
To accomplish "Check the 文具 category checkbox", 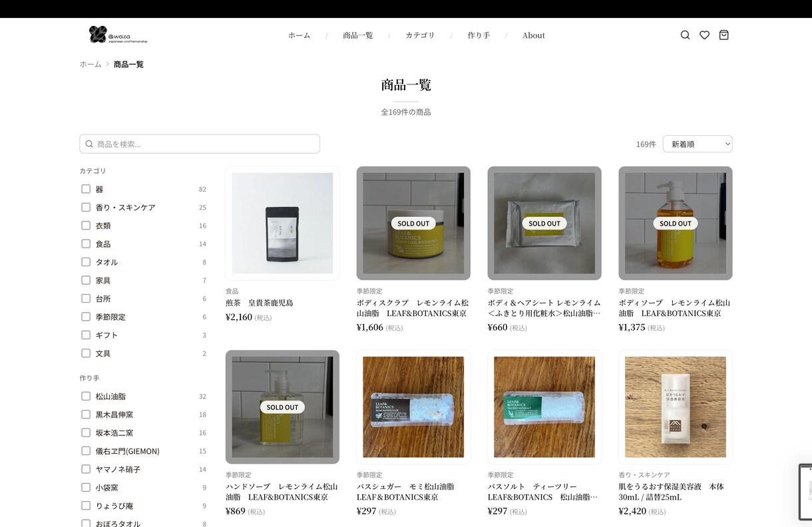I will (86, 353).
